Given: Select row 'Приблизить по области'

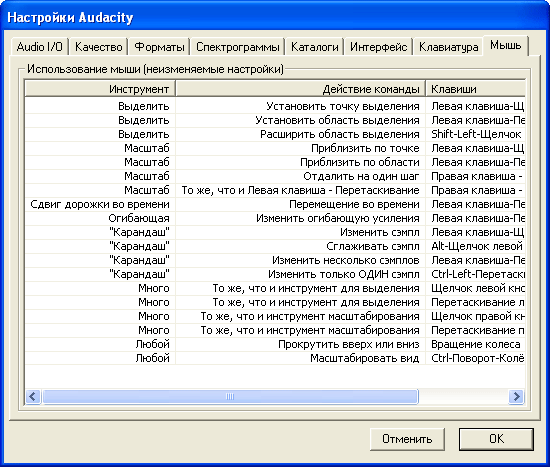Looking at the screenshot, I should (275, 162).
